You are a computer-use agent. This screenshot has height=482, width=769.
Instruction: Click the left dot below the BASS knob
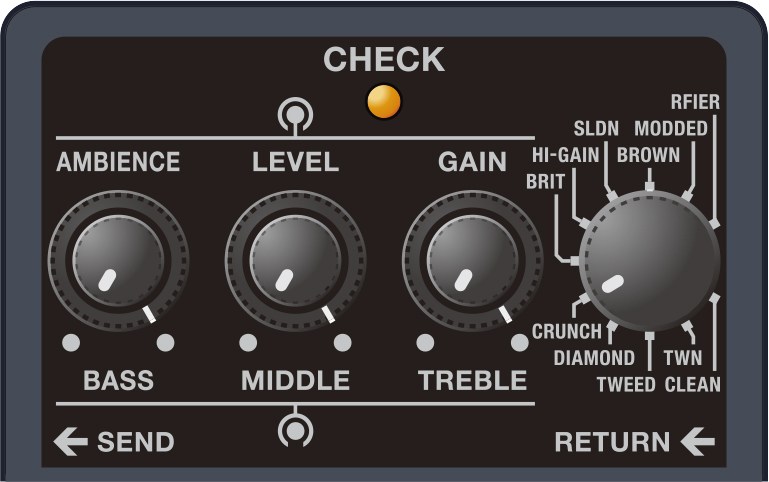tap(71, 343)
